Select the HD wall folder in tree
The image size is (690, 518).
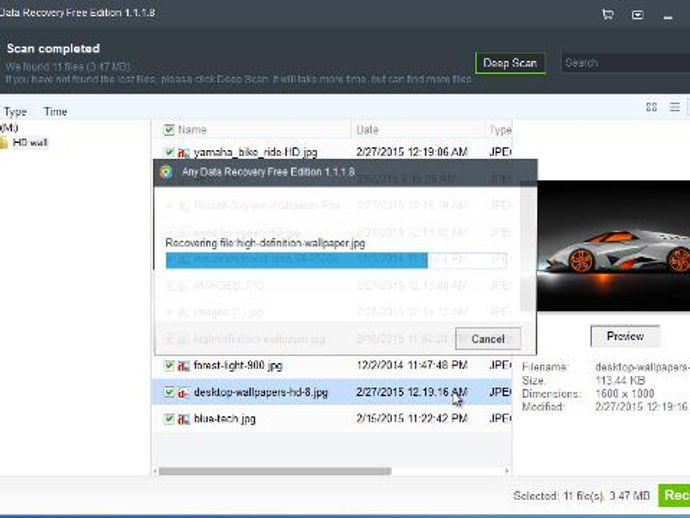click(30, 143)
